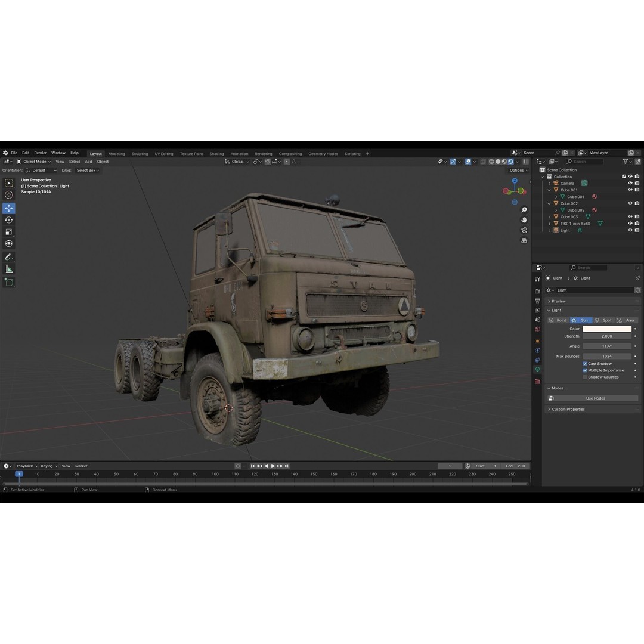The height and width of the screenshot is (644, 644).
Task: Open the Scene properties tab
Action: click(538, 320)
